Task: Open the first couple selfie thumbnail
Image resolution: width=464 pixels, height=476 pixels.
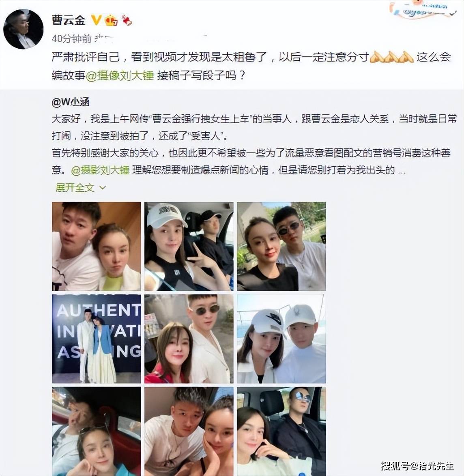Action: pos(97,246)
